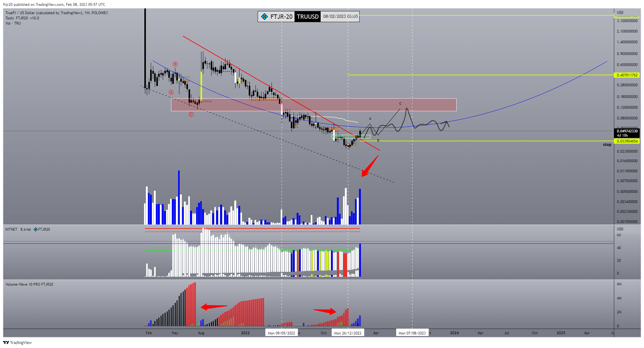644x348 pixels.
Task: Click the 40 value on KITNET axis
Action: point(619,248)
